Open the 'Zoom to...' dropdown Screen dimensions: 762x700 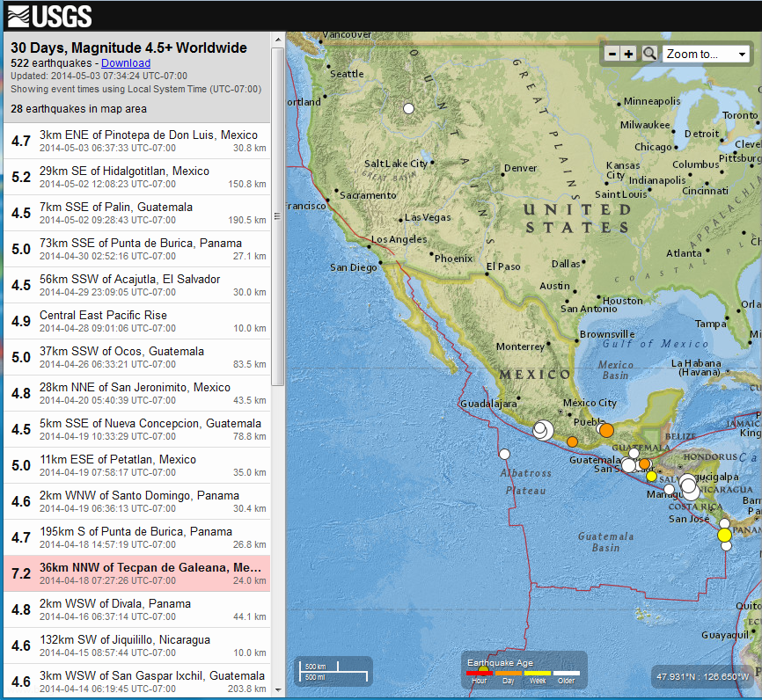pyautogui.click(x=706, y=54)
